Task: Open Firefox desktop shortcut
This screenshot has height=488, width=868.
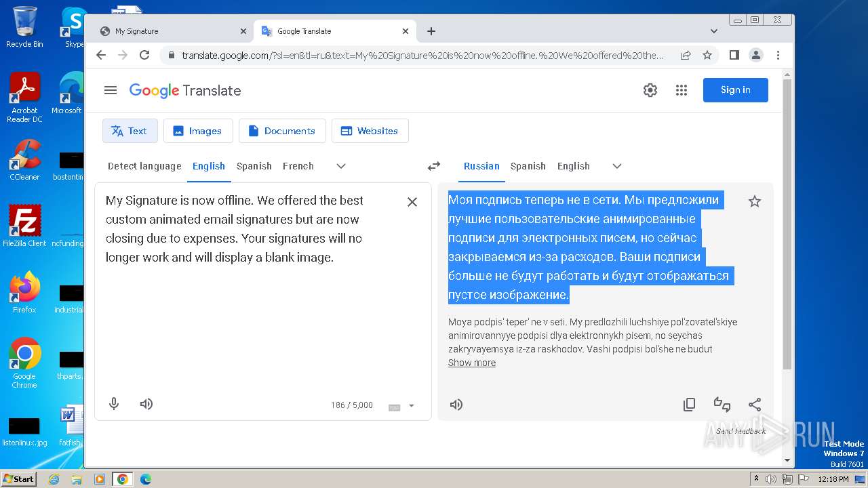Action: coord(24,293)
